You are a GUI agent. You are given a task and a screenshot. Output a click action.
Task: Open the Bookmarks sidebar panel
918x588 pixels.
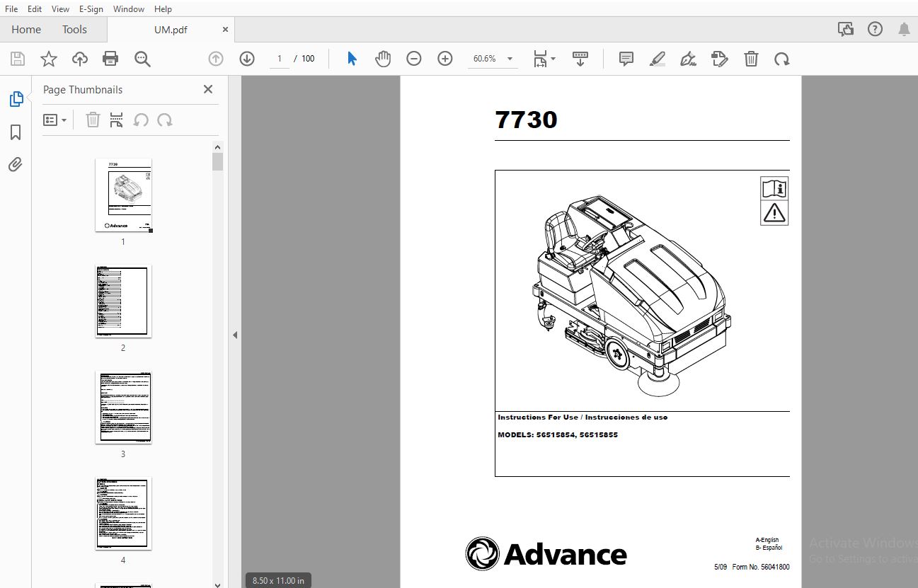click(16, 132)
